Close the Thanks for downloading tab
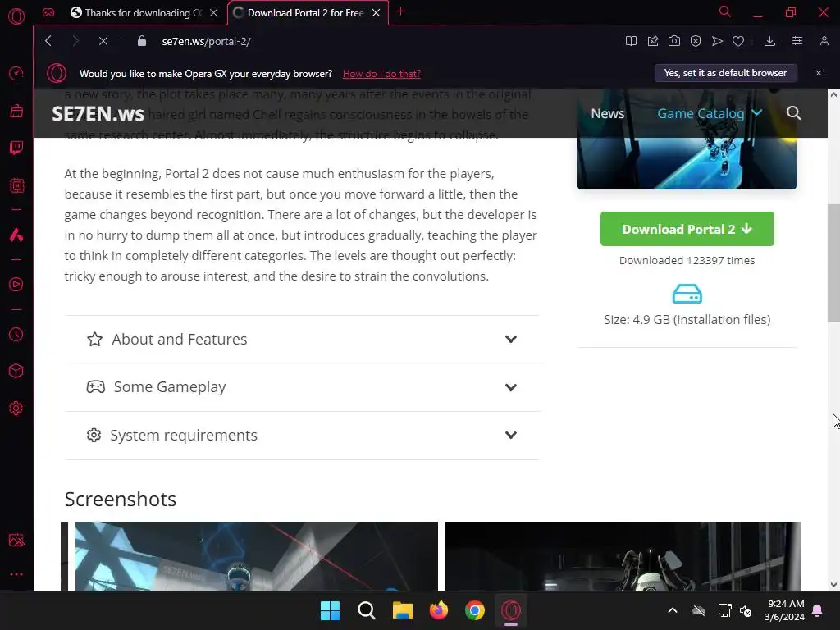The width and height of the screenshot is (840, 630). [214, 13]
